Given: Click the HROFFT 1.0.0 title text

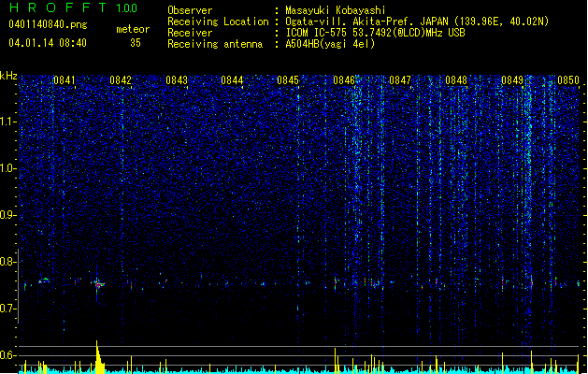Looking at the screenshot, I should [74, 7].
